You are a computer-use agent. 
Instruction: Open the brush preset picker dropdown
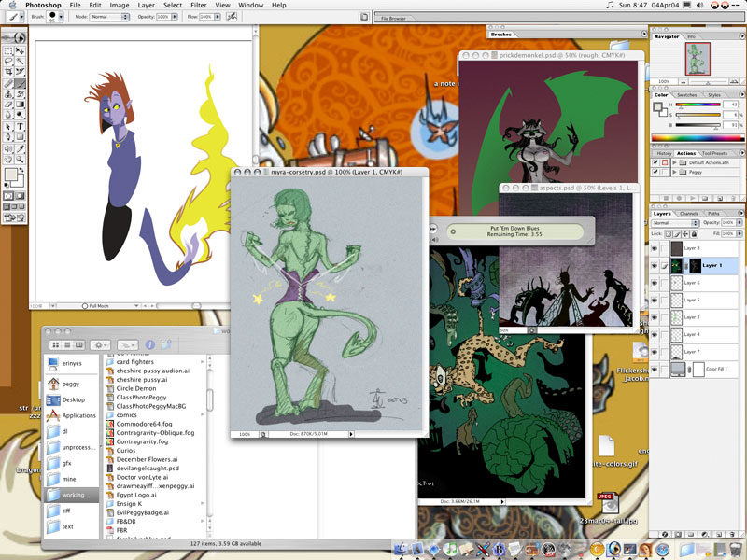pyautogui.click(x=61, y=17)
